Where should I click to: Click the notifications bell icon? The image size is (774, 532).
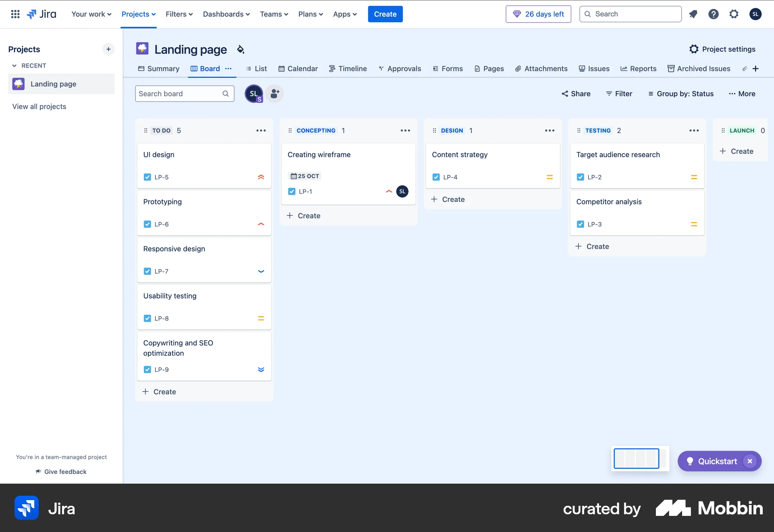[693, 14]
